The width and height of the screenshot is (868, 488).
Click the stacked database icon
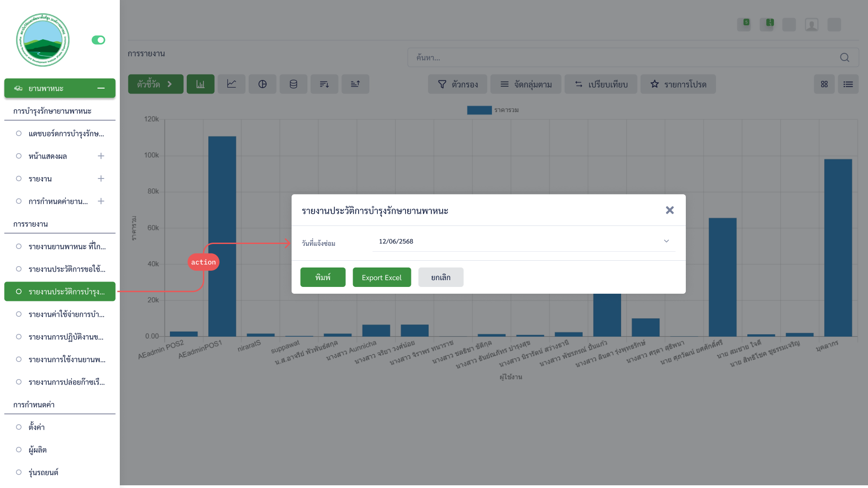point(293,84)
